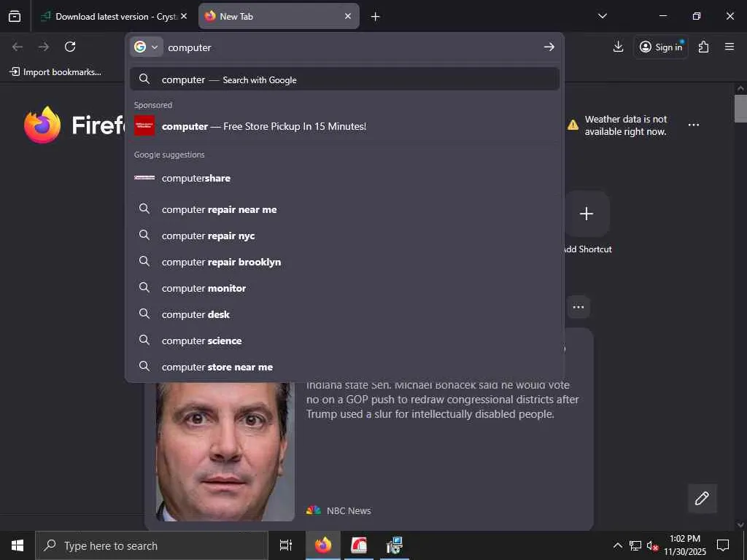Click the sponsored red store logo icon
The width and height of the screenshot is (747, 560).
[144, 125]
